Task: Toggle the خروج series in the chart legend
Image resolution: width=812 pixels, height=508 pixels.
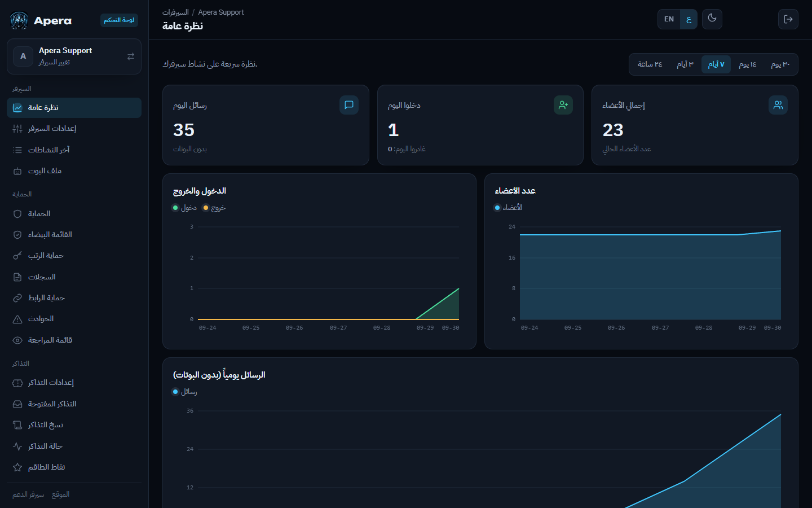Action: [214, 208]
